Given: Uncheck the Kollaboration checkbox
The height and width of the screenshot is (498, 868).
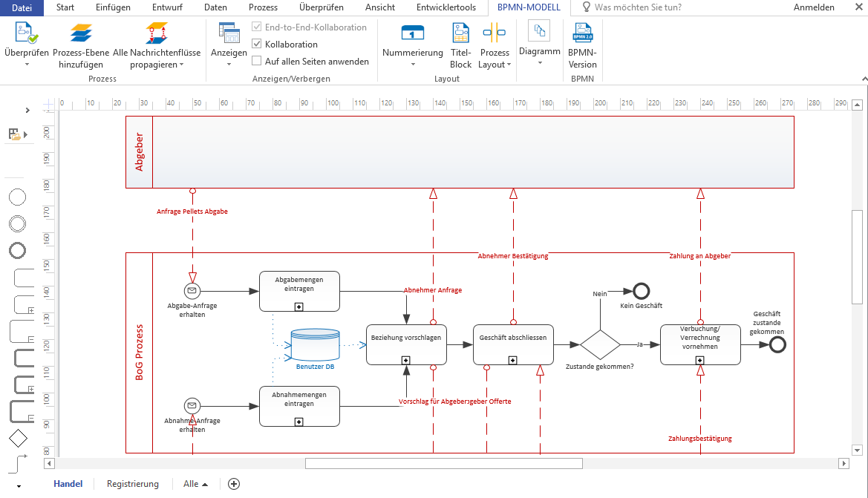Looking at the screenshot, I should pos(257,45).
